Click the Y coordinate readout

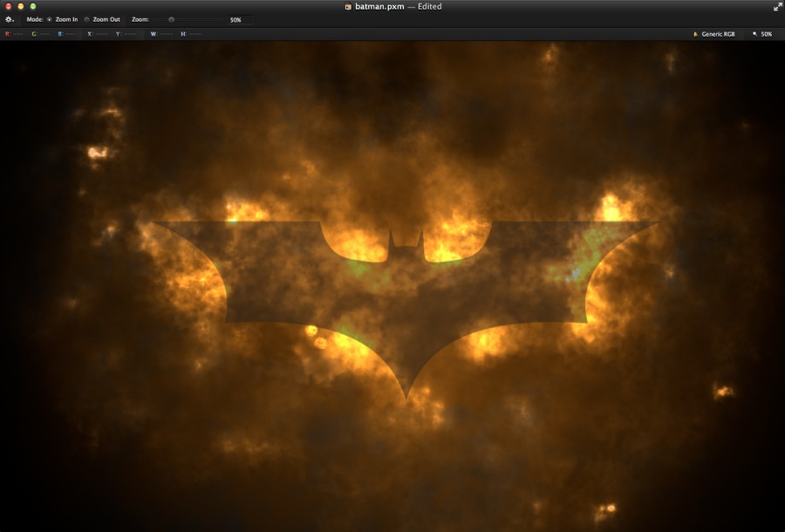click(x=126, y=34)
